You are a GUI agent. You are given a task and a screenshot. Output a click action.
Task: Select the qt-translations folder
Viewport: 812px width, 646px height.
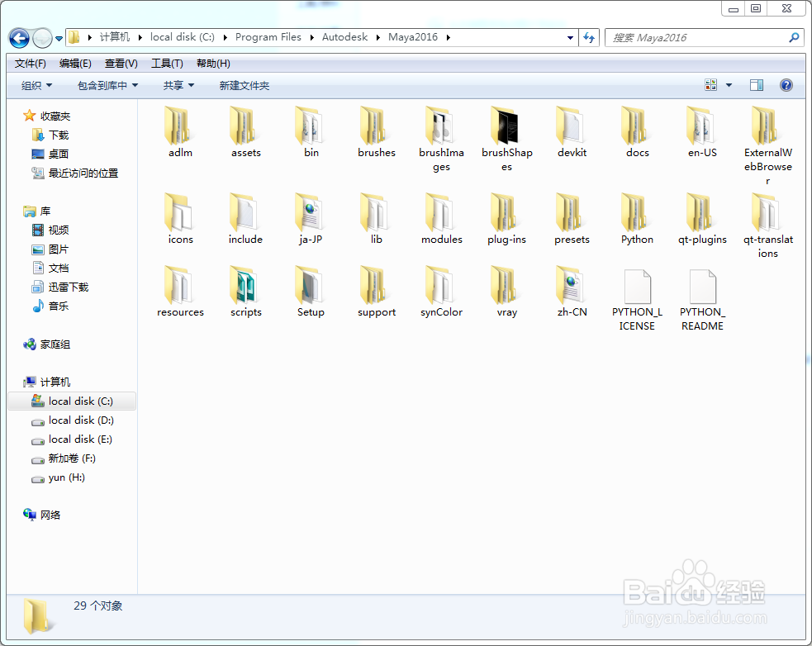pyautogui.click(x=767, y=226)
